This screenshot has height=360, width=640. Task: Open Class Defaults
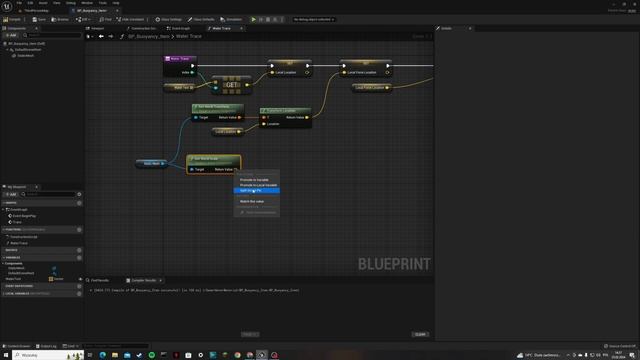point(201,20)
